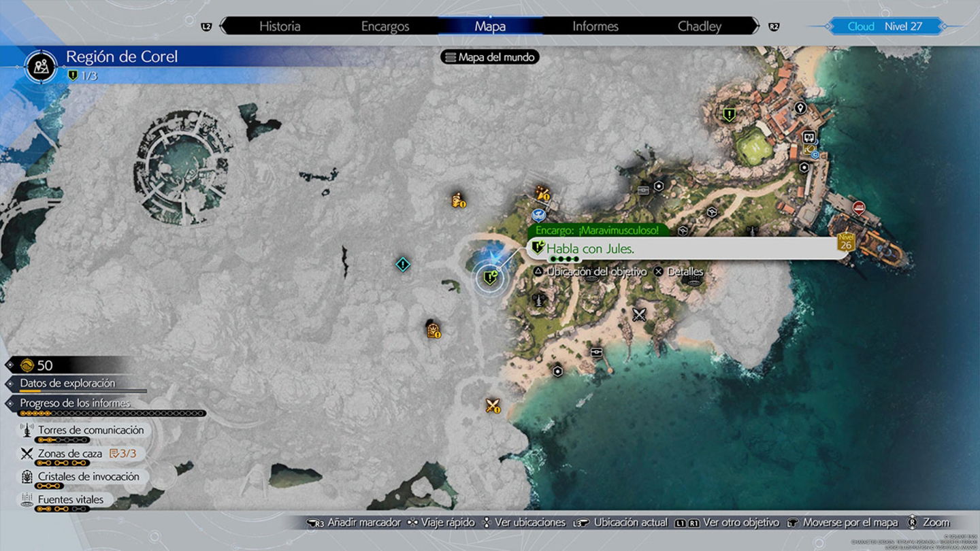980x551 pixels.
Task: Click the shop sign icon in the town
Action: (808, 136)
